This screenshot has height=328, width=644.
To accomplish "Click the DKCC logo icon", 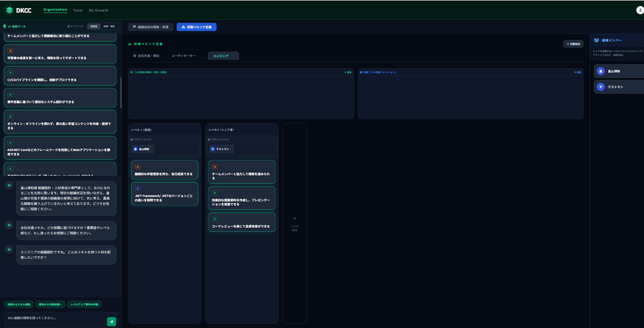I will pyautogui.click(x=10, y=10).
